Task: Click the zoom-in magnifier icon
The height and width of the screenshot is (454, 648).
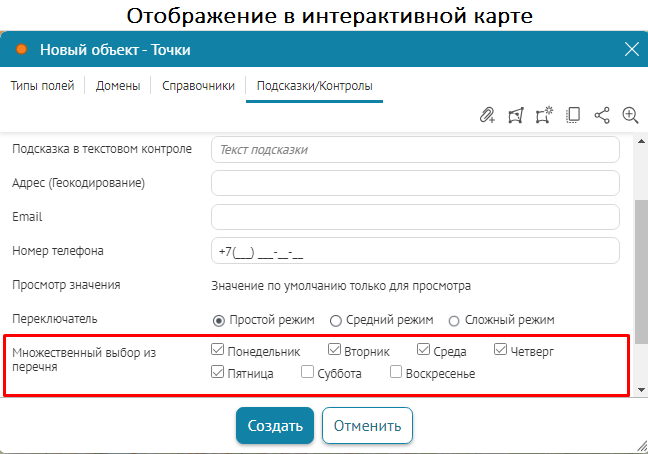Action: [x=630, y=115]
